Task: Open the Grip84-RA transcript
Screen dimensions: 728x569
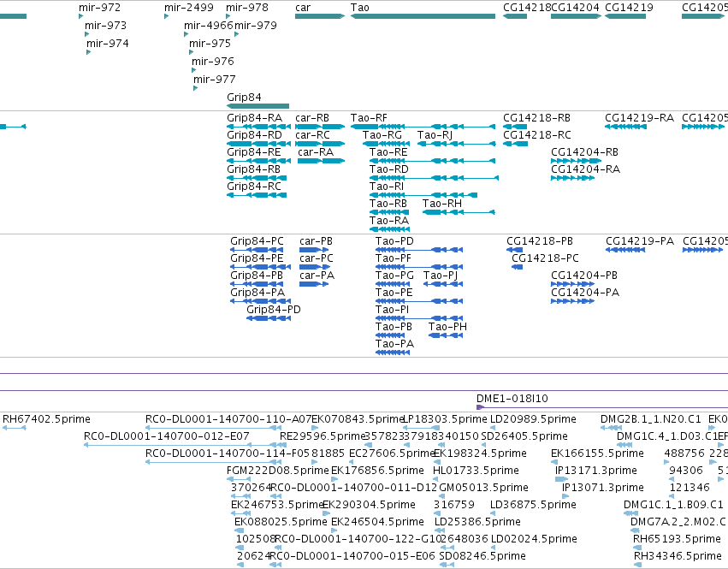Action: 258,127
